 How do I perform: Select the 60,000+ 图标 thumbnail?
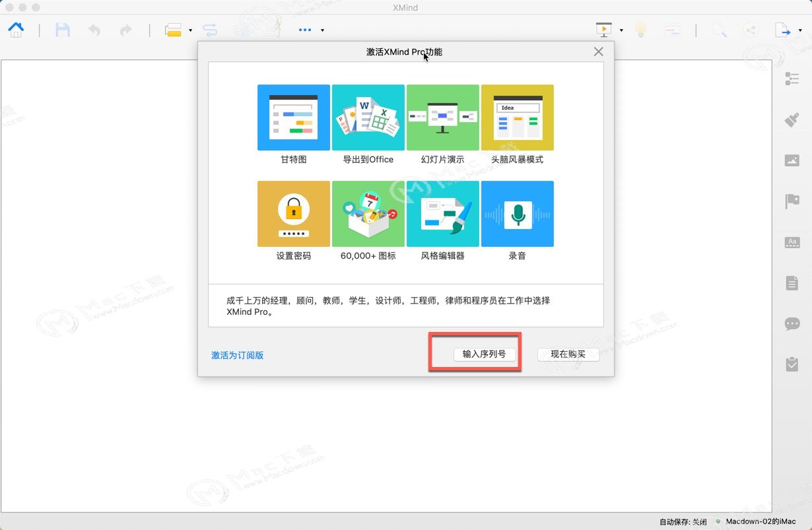[x=368, y=214]
